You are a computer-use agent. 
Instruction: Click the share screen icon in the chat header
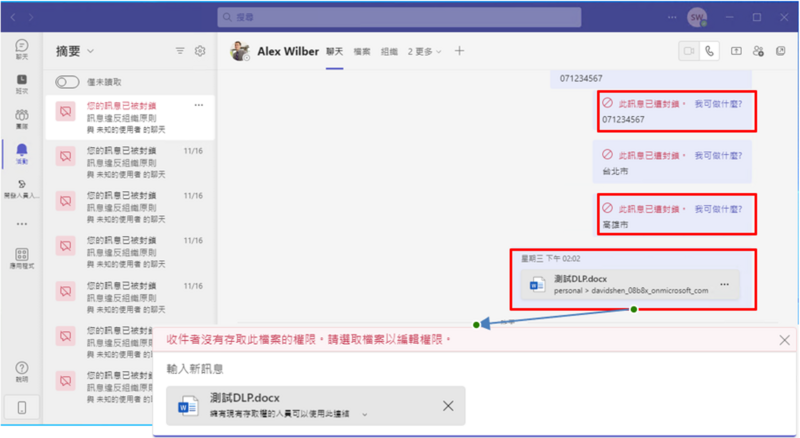pyautogui.click(x=736, y=51)
